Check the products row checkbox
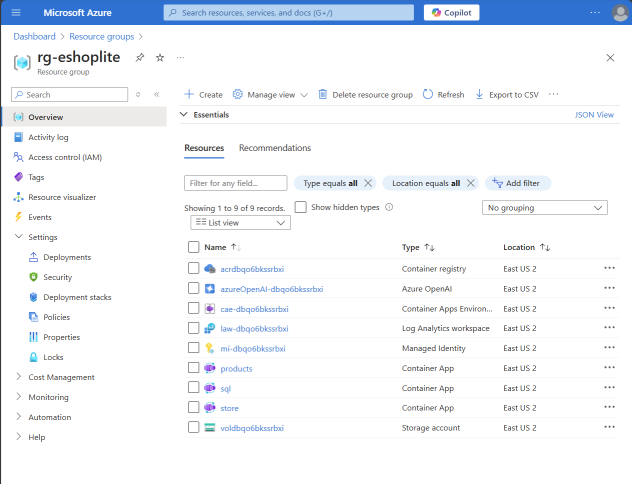The width and height of the screenshot is (632, 484). tap(193, 368)
